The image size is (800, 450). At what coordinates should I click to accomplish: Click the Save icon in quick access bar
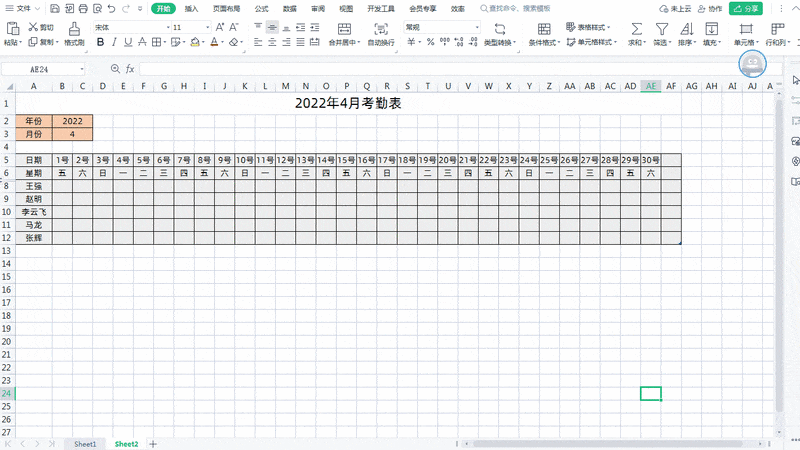click(x=55, y=9)
